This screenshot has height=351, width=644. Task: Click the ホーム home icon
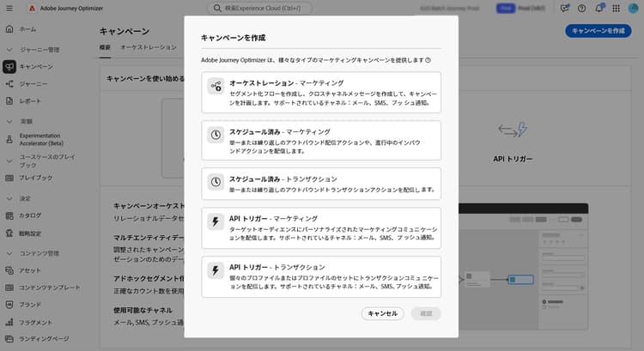[x=9, y=29]
